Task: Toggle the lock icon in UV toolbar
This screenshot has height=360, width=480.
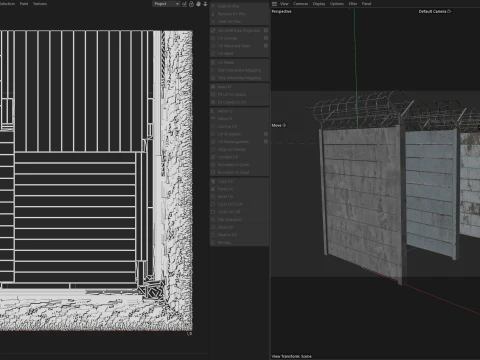Action: (x=191, y=4)
